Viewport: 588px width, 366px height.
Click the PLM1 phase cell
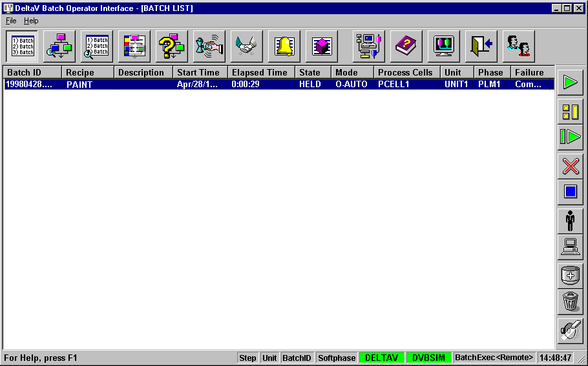coord(489,85)
